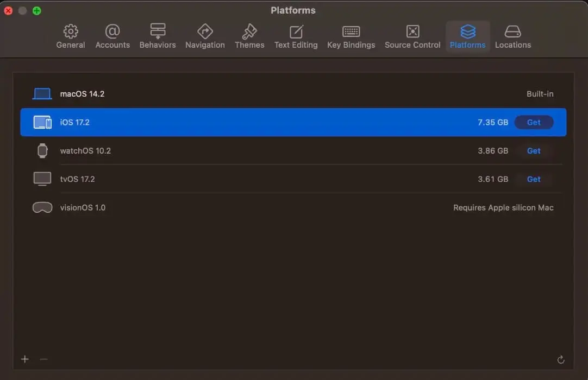Download the watchOS 10.2 platform

pyautogui.click(x=534, y=150)
